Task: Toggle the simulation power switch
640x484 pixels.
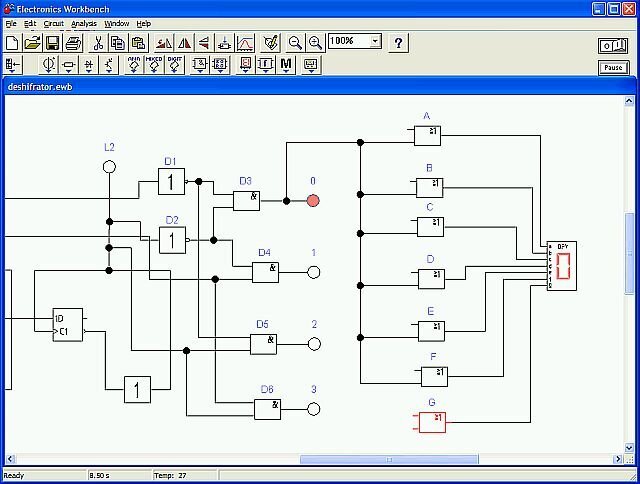Action: [x=613, y=46]
